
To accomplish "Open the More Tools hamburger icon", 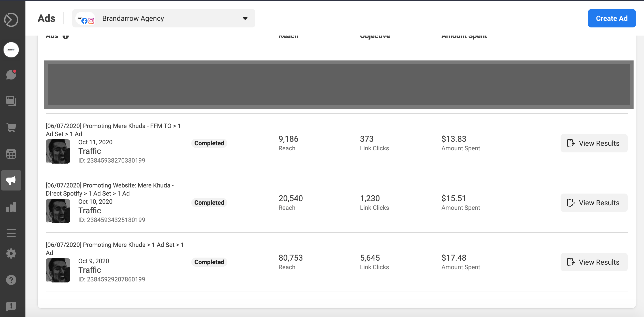I will (11, 233).
